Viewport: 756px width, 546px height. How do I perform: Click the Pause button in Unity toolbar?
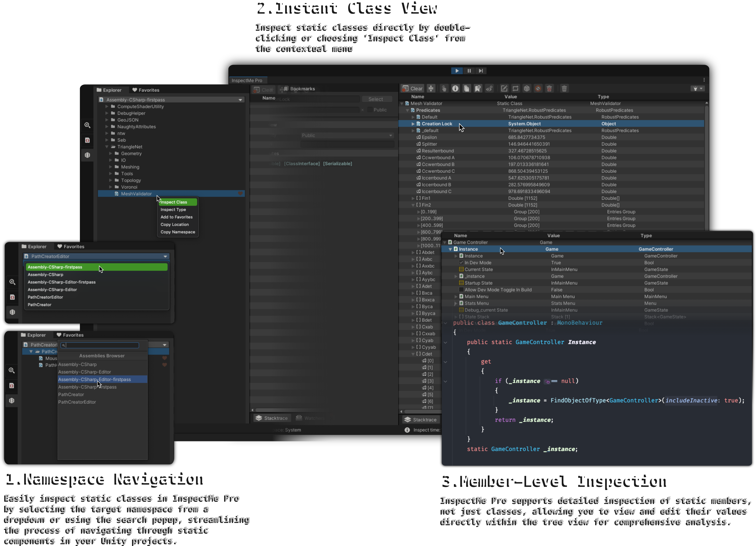point(469,71)
